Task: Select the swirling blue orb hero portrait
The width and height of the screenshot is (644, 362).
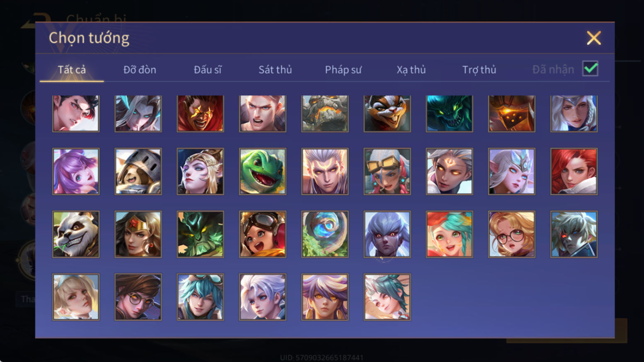Action: pyautogui.click(x=325, y=234)
